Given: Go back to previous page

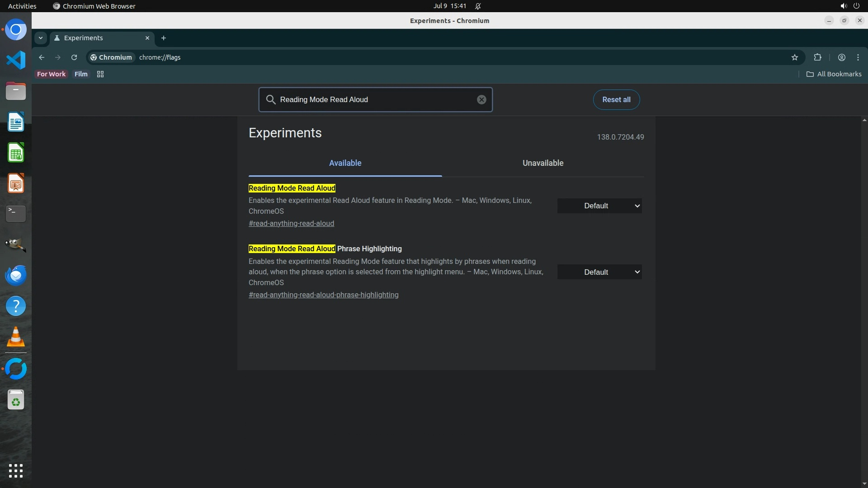Looking at the screenshot, I should coord(42,57).
